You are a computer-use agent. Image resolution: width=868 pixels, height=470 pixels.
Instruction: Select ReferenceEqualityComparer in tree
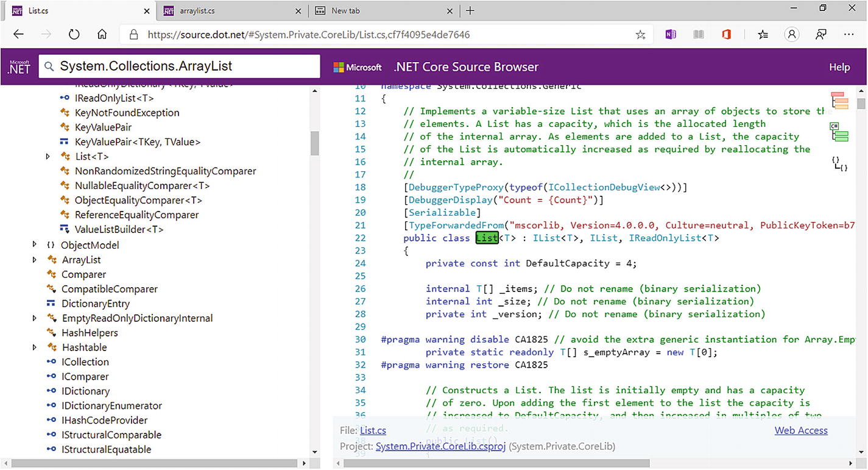point(136,215)
